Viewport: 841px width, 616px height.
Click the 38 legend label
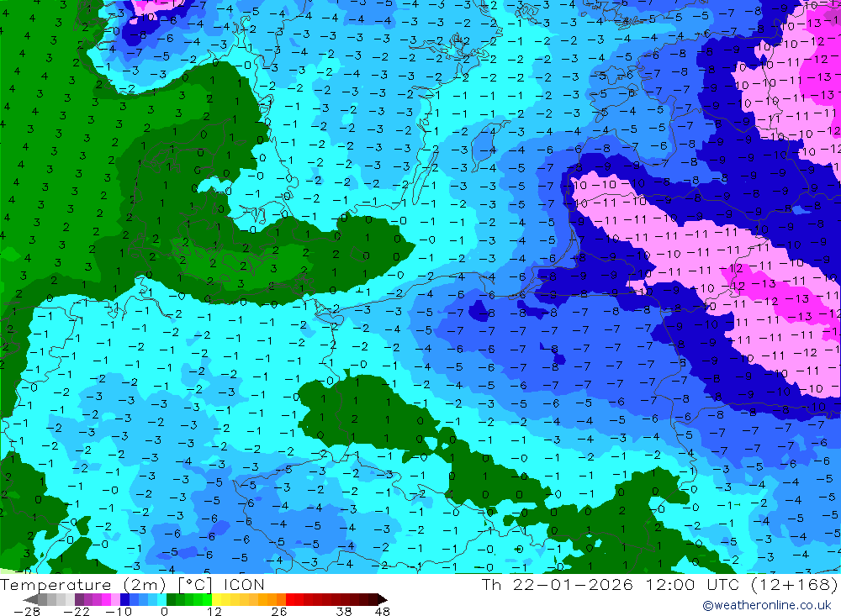(x=344, y=611)
